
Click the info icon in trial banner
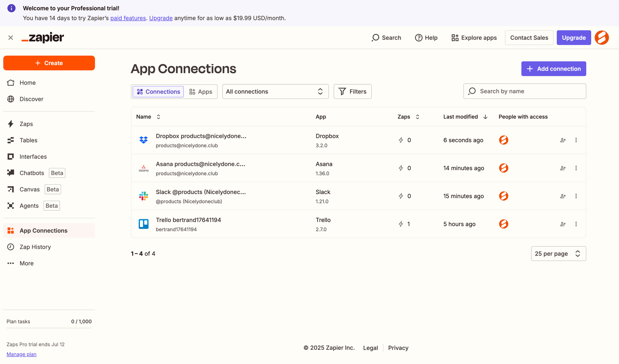point(11,8)
